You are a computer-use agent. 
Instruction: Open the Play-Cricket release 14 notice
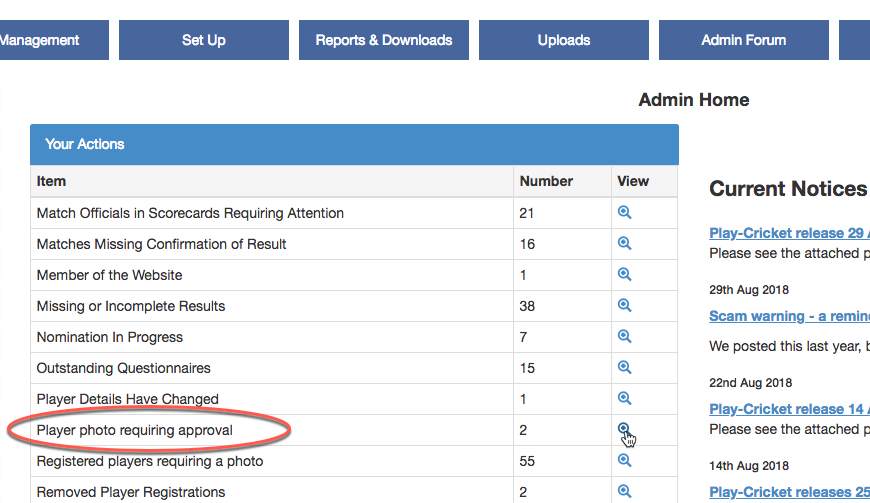click(789, 409)
